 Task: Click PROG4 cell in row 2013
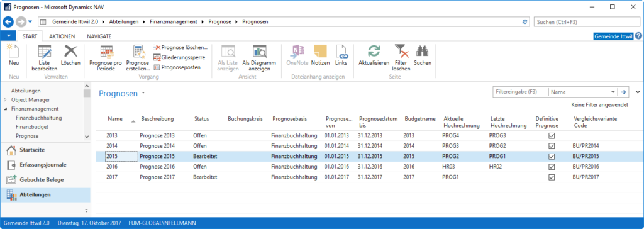click(x=450, y=135)
